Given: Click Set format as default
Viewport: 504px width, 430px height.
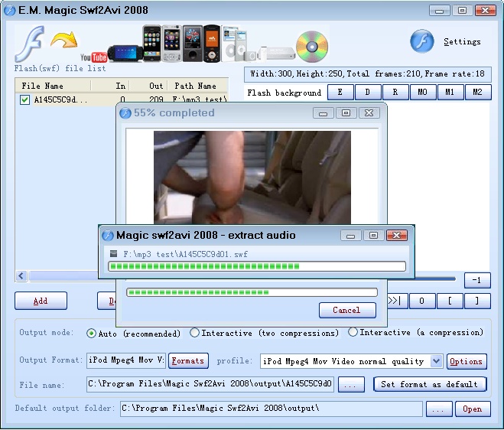Looking at the screenshot, I should tap(430, 384).
